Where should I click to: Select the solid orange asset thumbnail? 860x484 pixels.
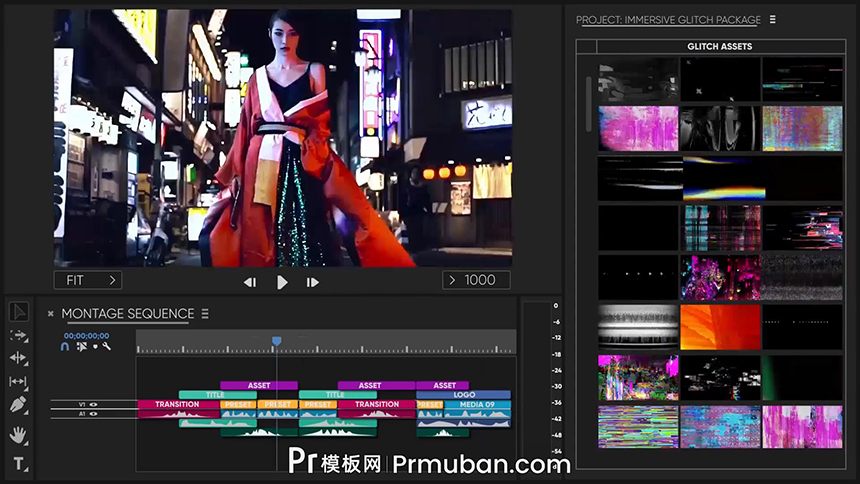pos(720,328)
